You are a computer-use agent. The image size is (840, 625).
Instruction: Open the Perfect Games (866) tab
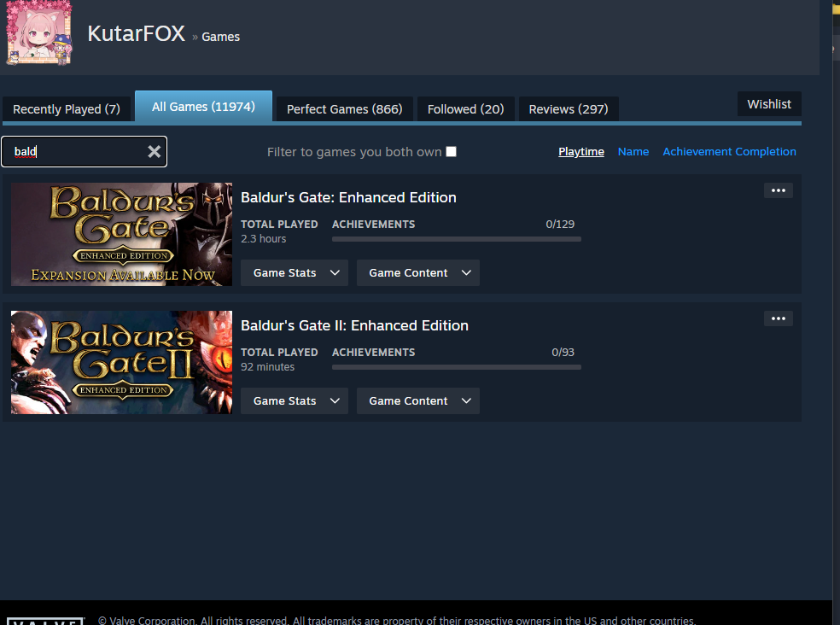[x=345, y=108]
